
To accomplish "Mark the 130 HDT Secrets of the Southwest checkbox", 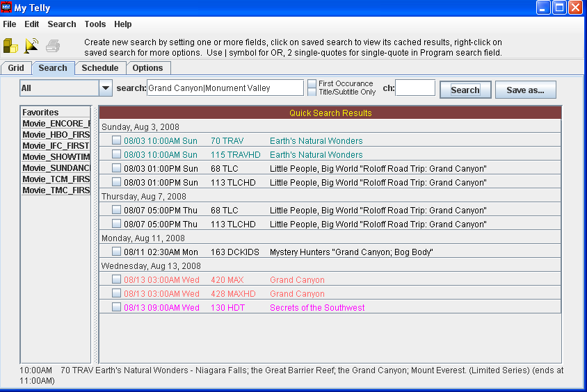I will click(117, 308).
